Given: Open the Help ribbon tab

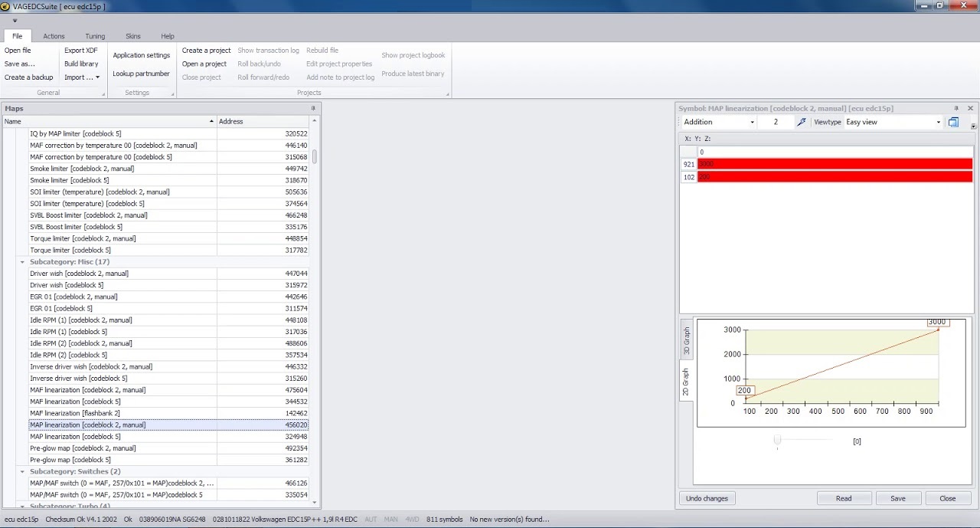Looking at the screenshot, I should [168, 36].
